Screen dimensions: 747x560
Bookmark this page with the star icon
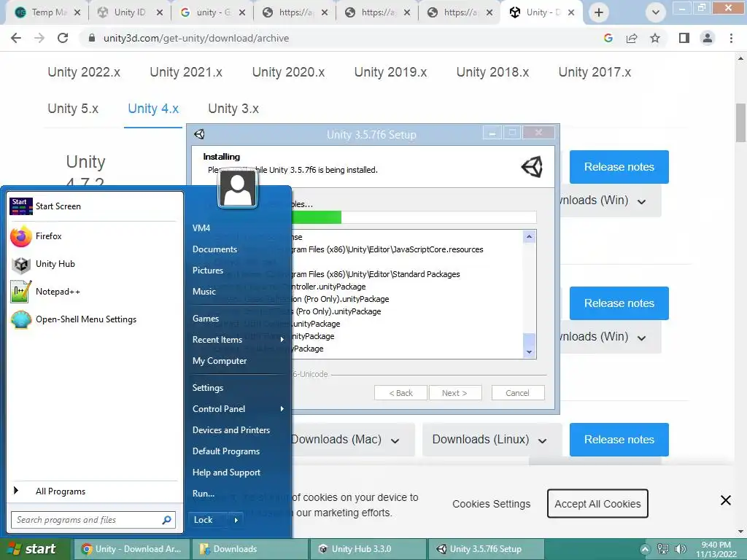coord(655,38)
